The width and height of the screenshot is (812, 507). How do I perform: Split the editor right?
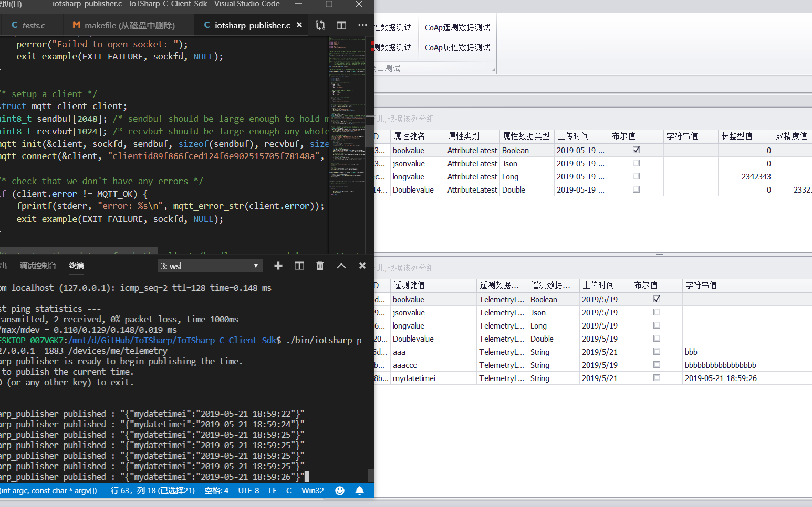(341, 25)
